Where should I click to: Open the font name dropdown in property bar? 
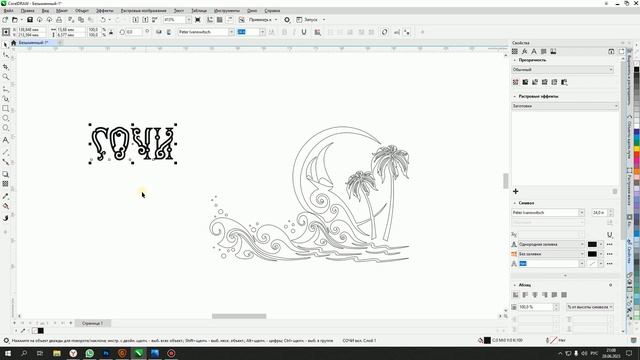tap(231, 32)
